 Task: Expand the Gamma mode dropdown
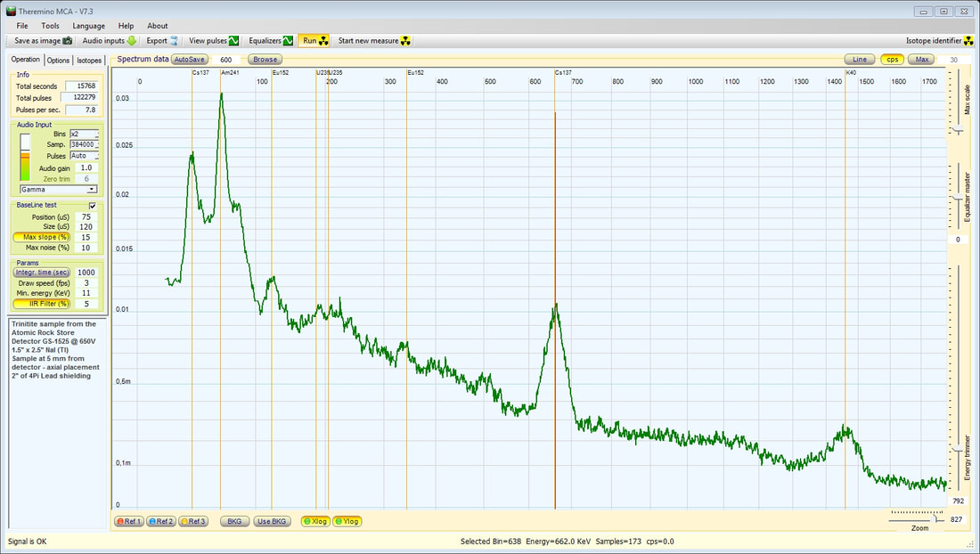tap(59, 189)
